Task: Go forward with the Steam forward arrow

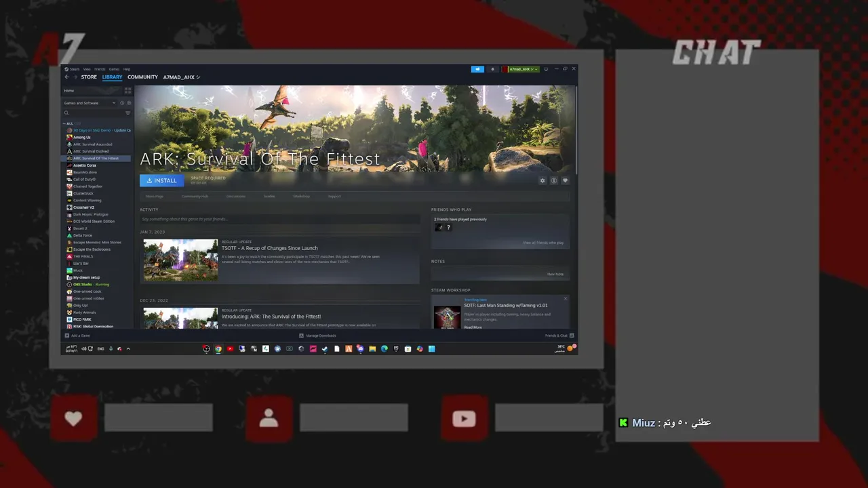Action: (x=75, y=77)
